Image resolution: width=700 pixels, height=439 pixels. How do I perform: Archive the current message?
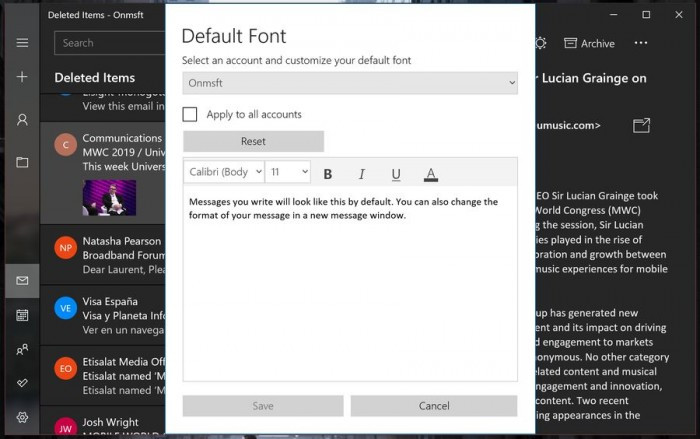[589, 43]
